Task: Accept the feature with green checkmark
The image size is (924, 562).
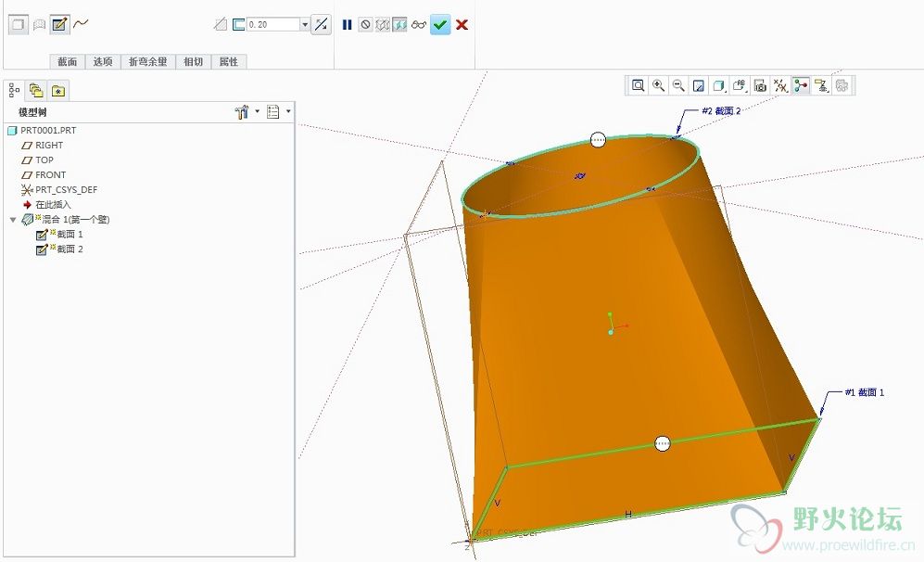Action: 440,24
